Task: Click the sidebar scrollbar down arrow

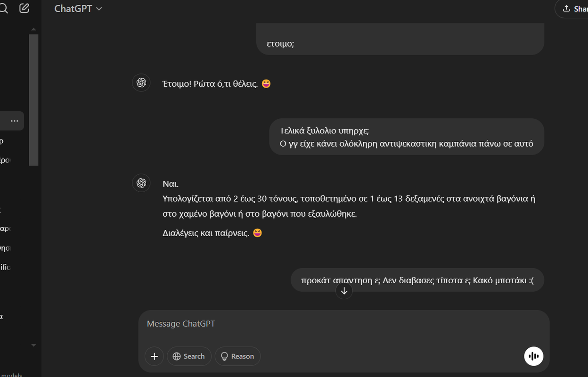Action: point(33,345)
